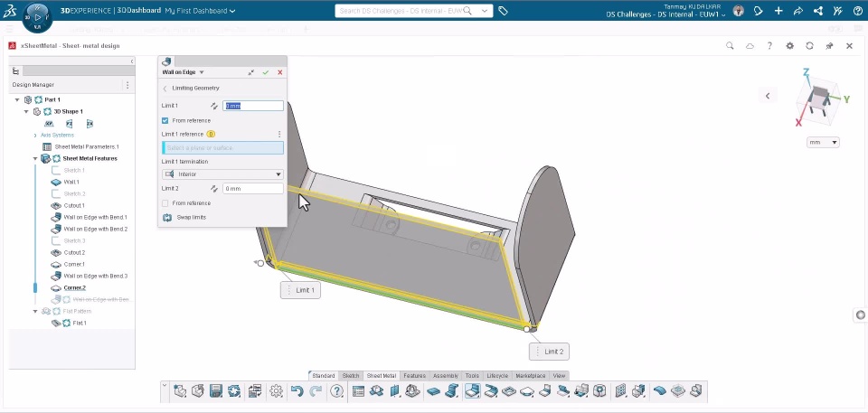Viewport: 868px width, 413px height.
Task: Confirm Wall on Edge with green checkmark
Action: pos(266,72)
